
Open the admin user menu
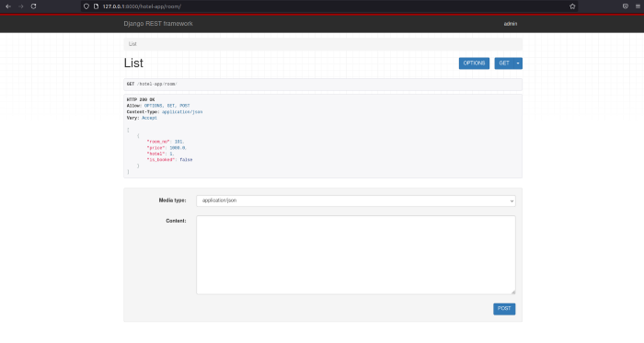[x=510, y=24]
